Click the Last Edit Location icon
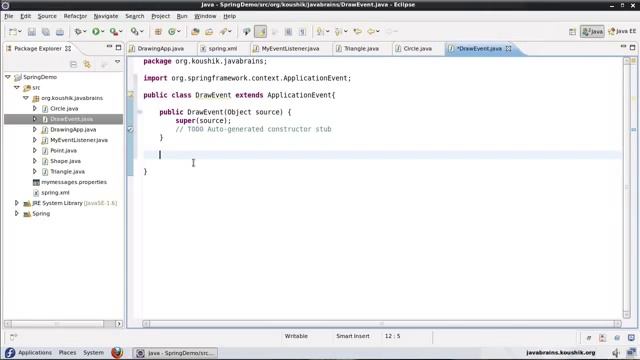 tap(358, 31)
